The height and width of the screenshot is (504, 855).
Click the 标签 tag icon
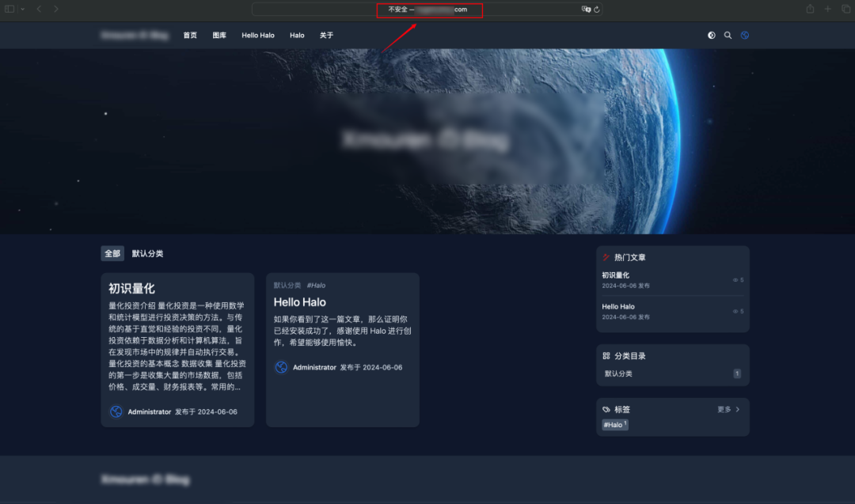606,409
